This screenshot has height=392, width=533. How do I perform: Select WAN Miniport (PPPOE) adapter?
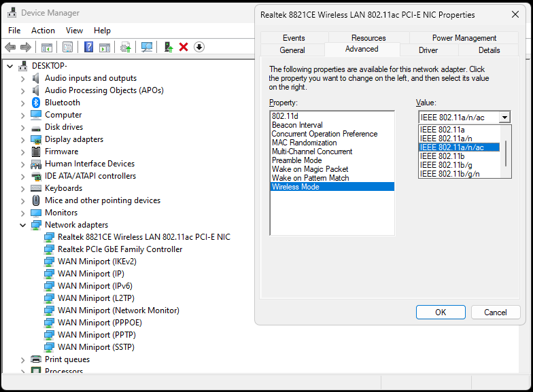pyautogui.click(x=99, y=322)
